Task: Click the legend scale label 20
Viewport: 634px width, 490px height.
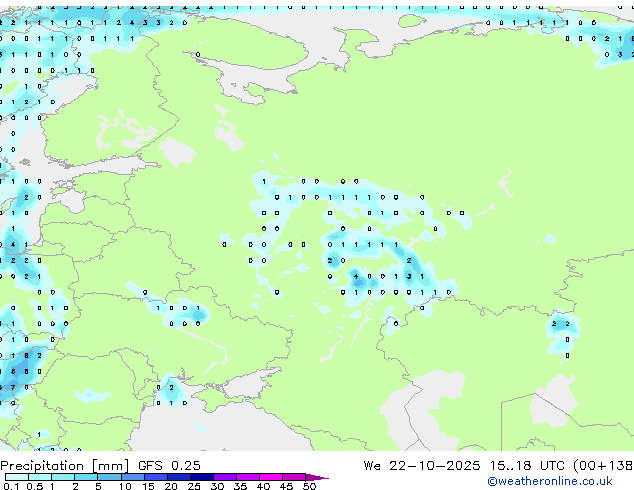Action: [x=171, y=486]
